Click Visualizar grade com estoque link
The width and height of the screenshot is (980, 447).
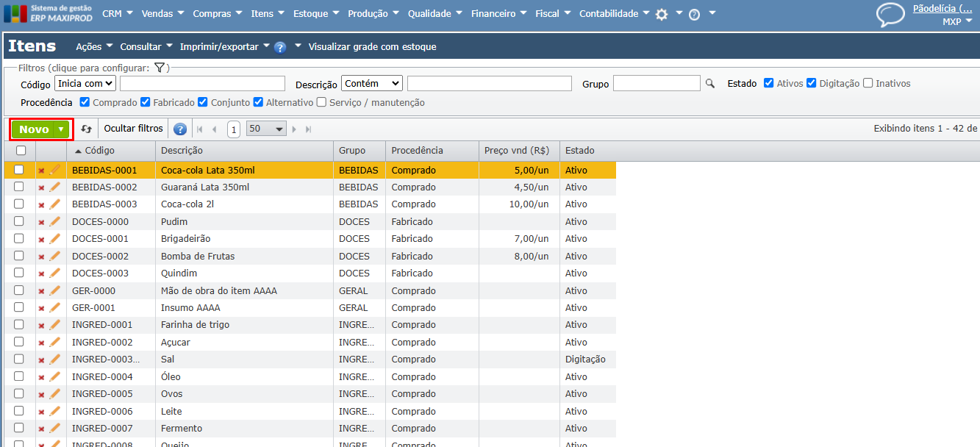pyautogui.click(x=372, y=47)
